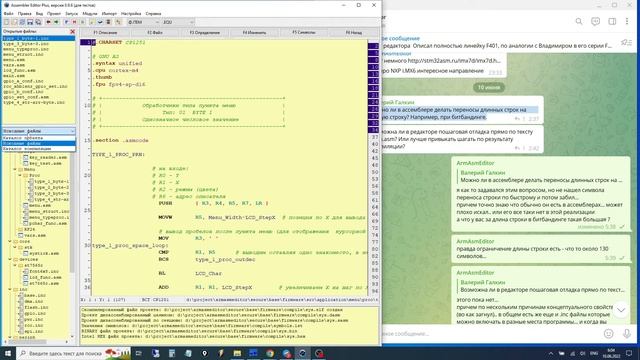Open the Правка menu
The height and width of the screenshot is (360, 640).
tap(24, 13)
